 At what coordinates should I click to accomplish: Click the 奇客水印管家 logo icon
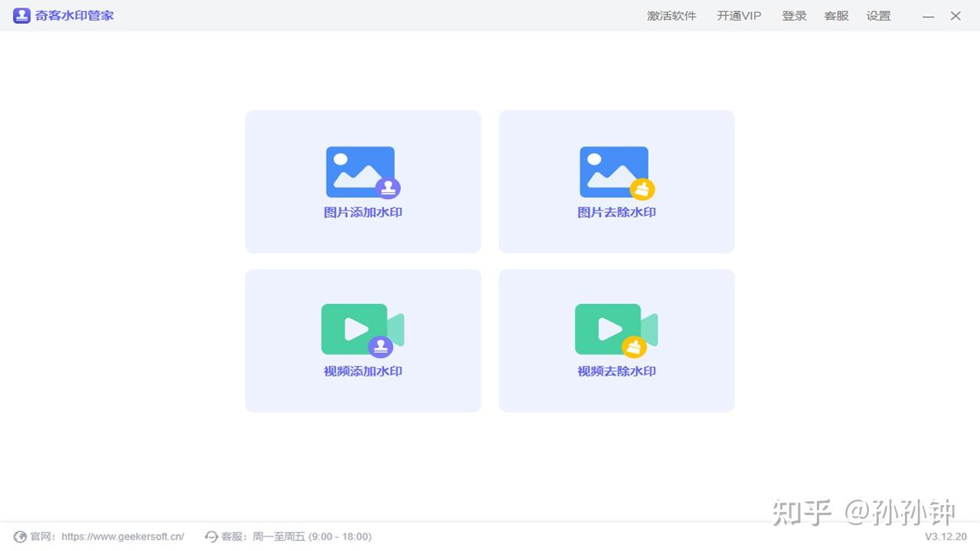21,15
